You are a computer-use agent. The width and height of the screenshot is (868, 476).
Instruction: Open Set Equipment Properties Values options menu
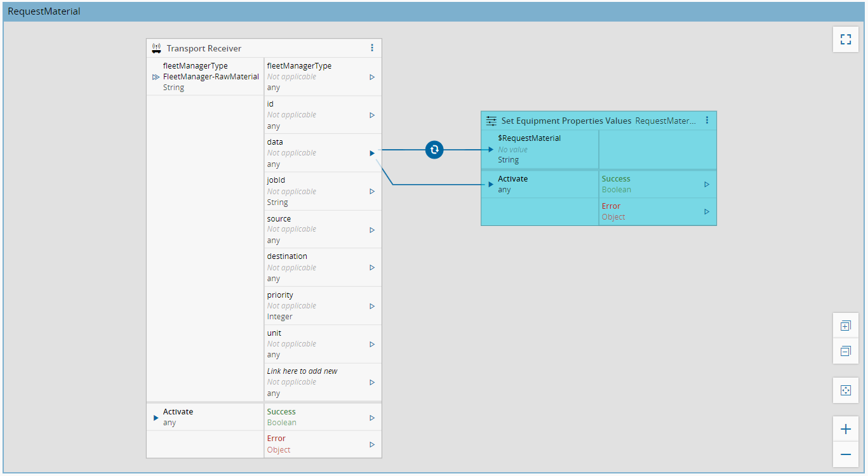pos(707,120)
